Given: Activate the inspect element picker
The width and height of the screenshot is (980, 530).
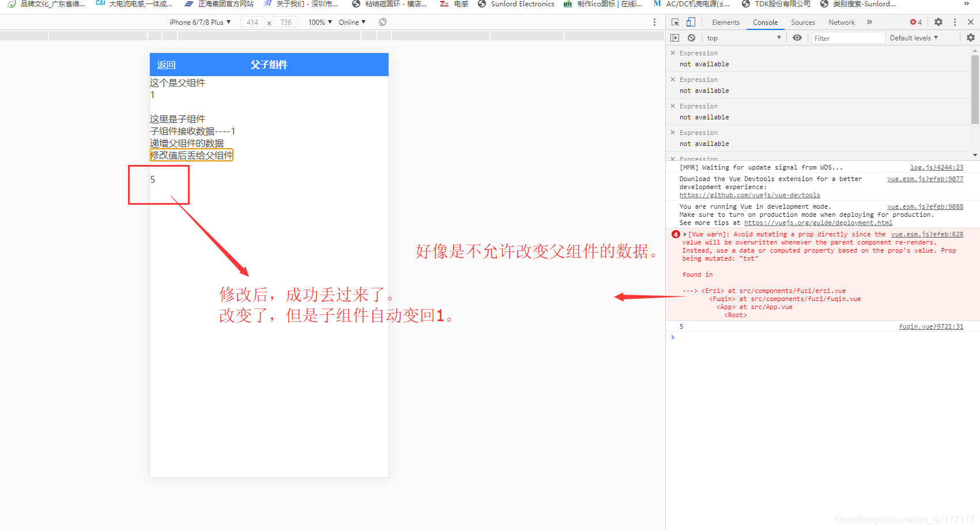Looking at the screenshot, I should [675, 22].
